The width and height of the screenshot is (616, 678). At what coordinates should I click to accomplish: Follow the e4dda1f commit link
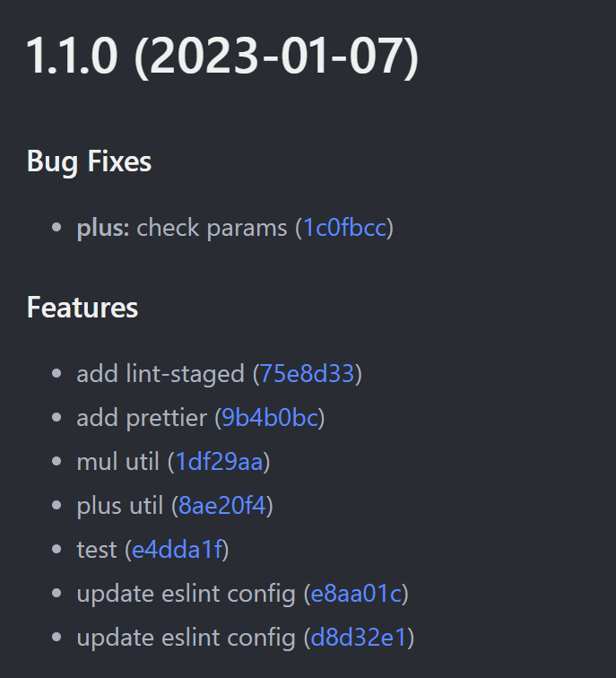coord(177,550)
